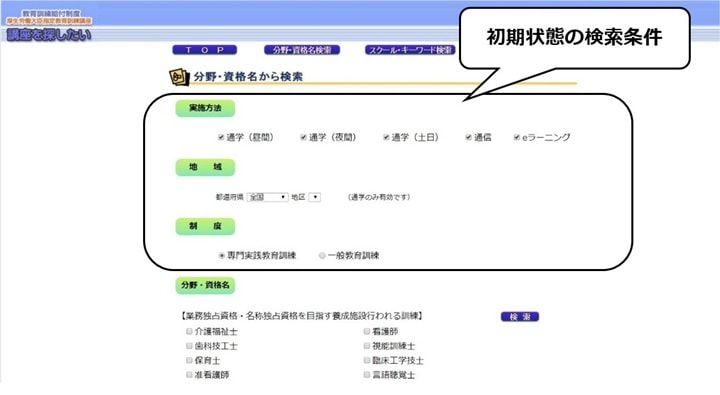The width and height of the screenshot is (720, 395).
Task: Click the blue 検索 search button
Action: click(520, 316)
